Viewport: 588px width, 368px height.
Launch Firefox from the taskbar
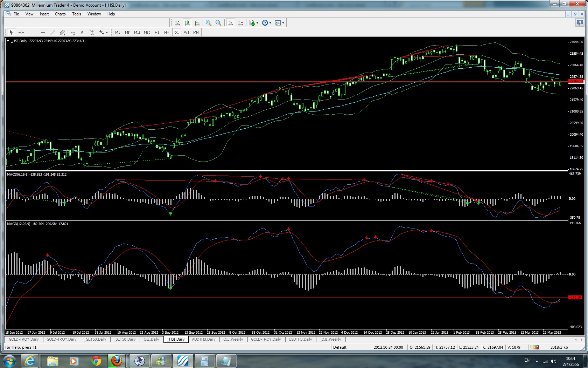coord(117,361)
